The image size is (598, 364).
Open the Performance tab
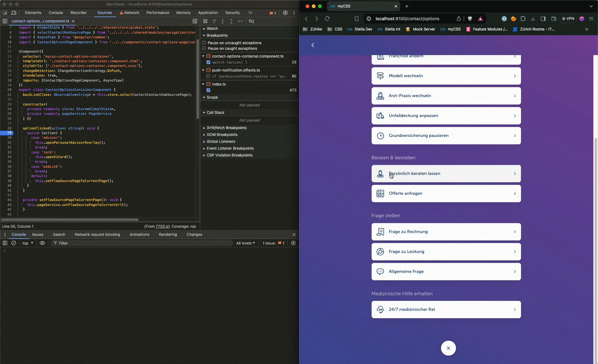(158, 13)
